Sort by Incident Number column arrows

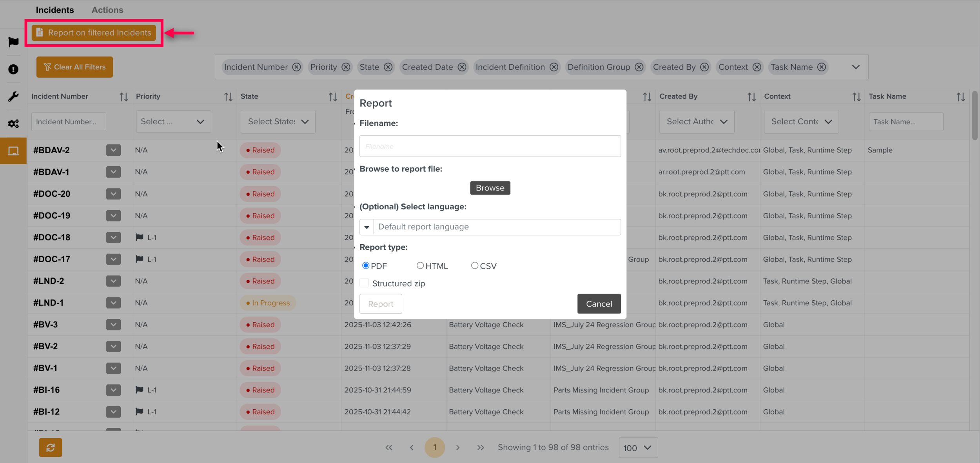124,97
